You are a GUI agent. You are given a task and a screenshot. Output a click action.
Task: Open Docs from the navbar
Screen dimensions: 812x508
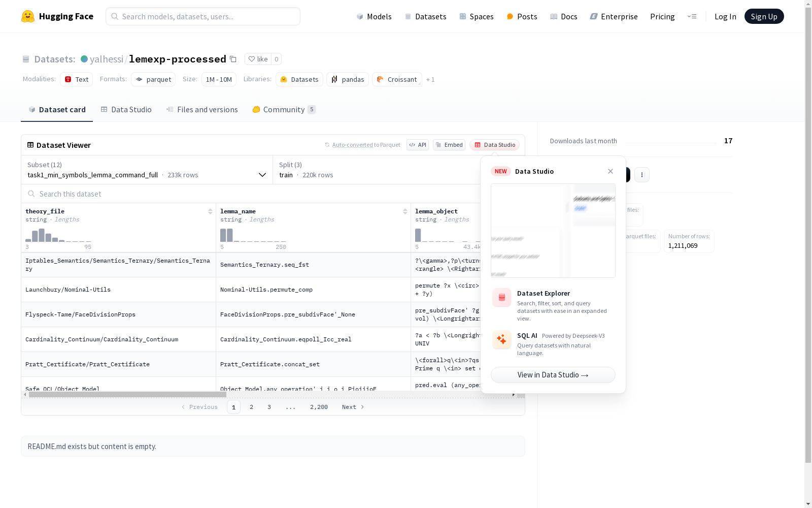[x=564, y=16]
